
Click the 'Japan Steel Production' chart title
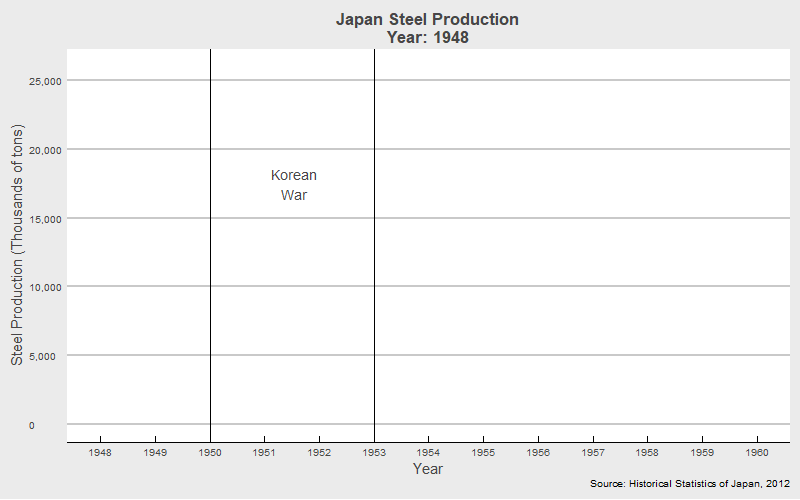[x=427, y=20]
